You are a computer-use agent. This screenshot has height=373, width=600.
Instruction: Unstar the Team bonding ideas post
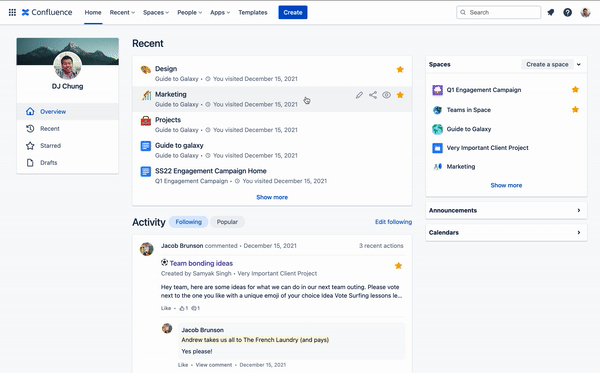(x=398, y=265)
